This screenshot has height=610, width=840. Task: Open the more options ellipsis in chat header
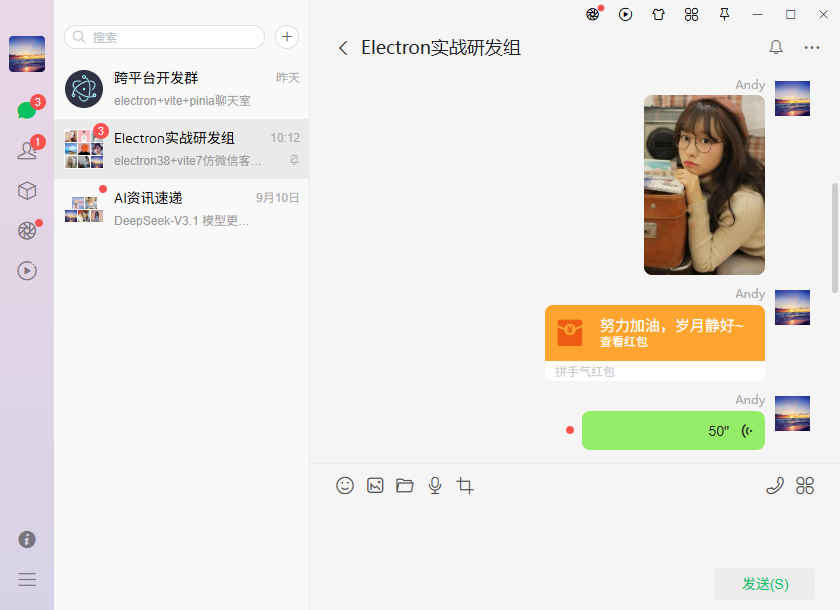point(812,48)
